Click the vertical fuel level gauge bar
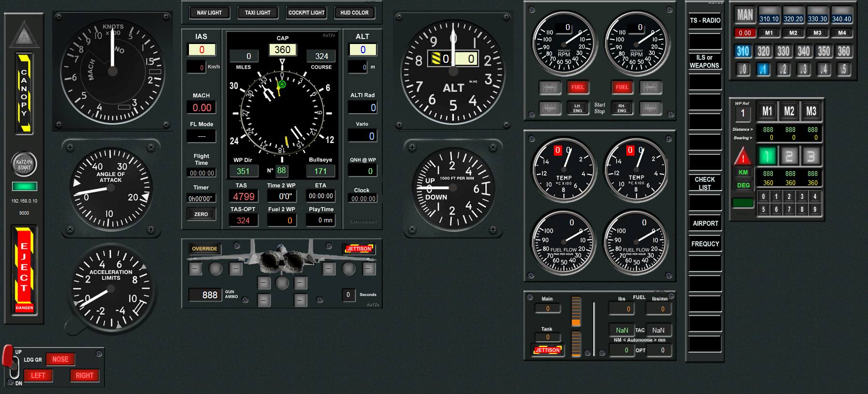 click(576, 311)
